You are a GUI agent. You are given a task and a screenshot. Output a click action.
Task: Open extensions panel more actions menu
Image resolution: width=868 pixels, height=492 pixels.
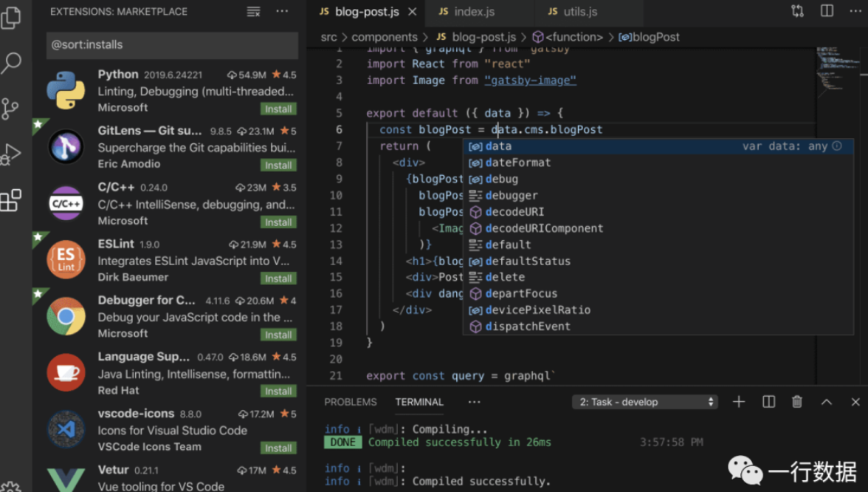pyautogui.click(x=282, y=12)
